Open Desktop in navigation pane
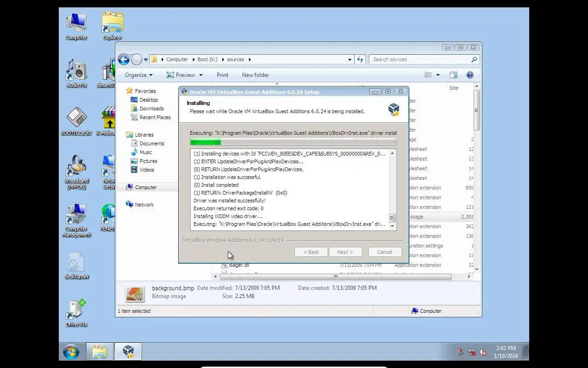The image size is (588, 368). coord(148,100)
